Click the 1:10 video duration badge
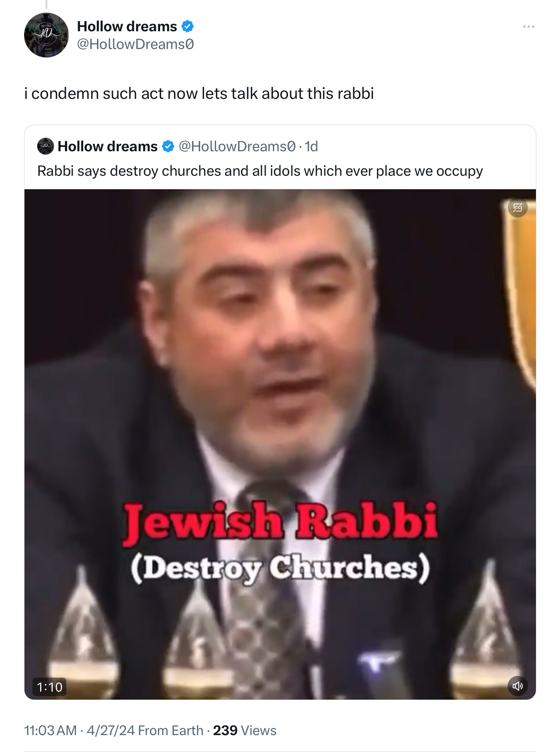560x752 pixels. [50, 687]
